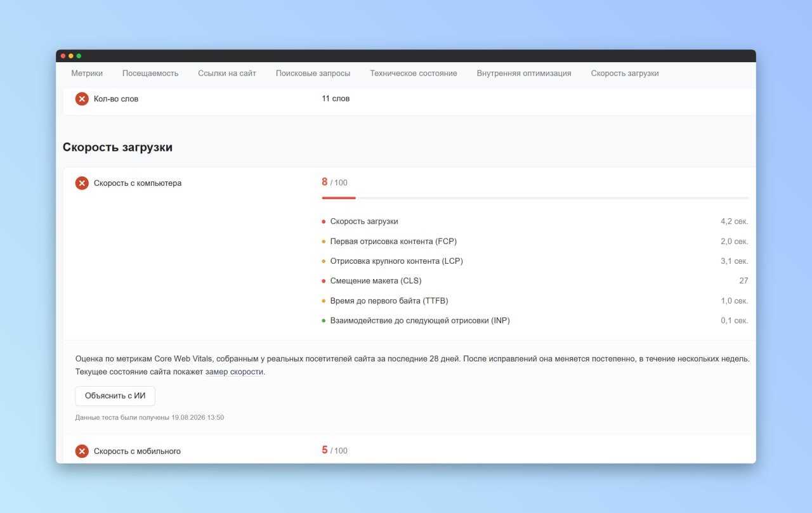The image size is (812, 513).
Task: Click the test date "19.08.2026 13:50" note
Action: coord(150,418)
